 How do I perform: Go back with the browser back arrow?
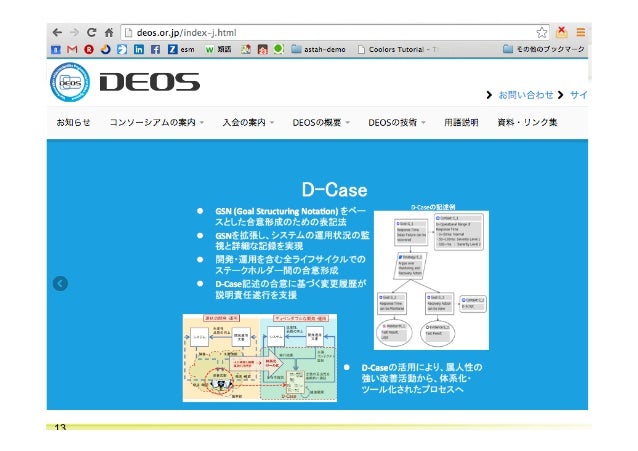(57, 33)
